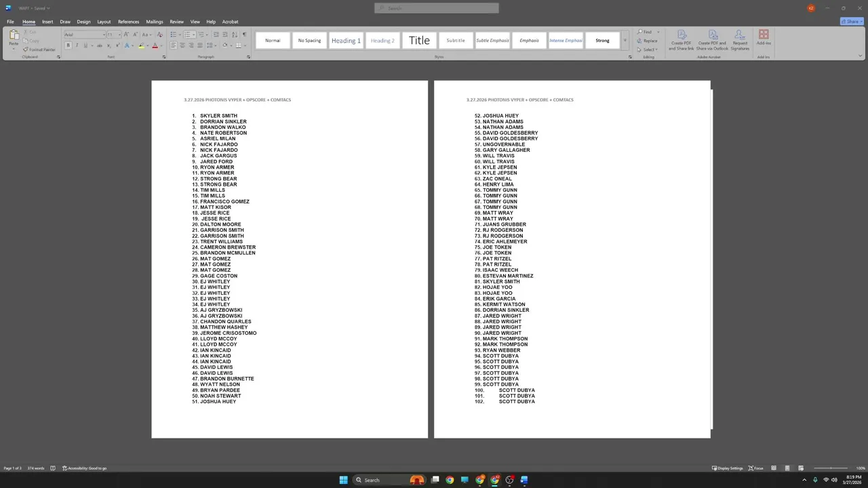868x488 pixels.
Task: Click the Replace tool in Editing
Action: (647, 41)
